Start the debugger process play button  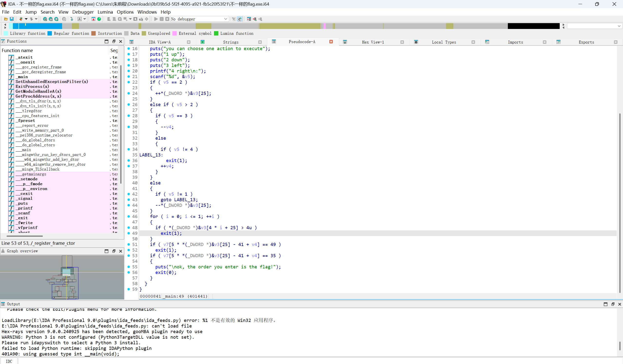click(x=156, y=19)
